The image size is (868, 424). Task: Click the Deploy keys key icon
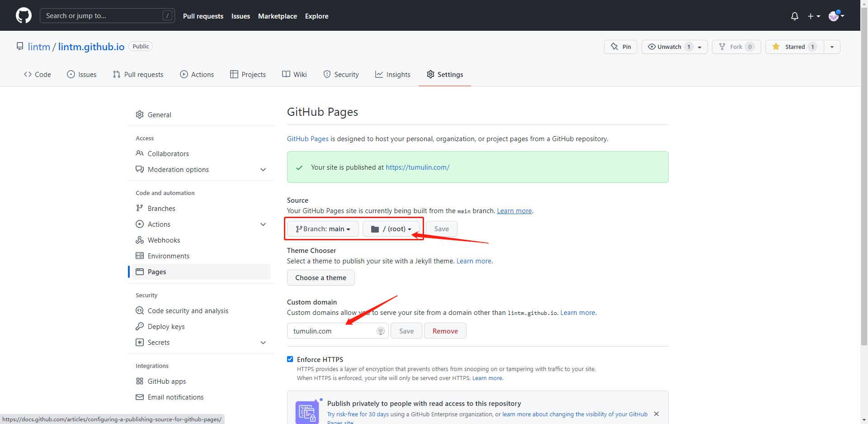pos(140,326)
